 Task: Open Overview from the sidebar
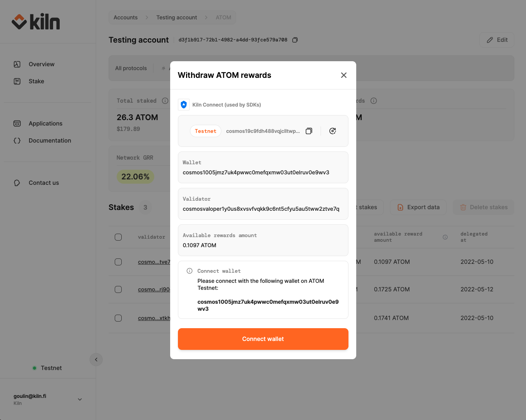[x=41, y=64]
